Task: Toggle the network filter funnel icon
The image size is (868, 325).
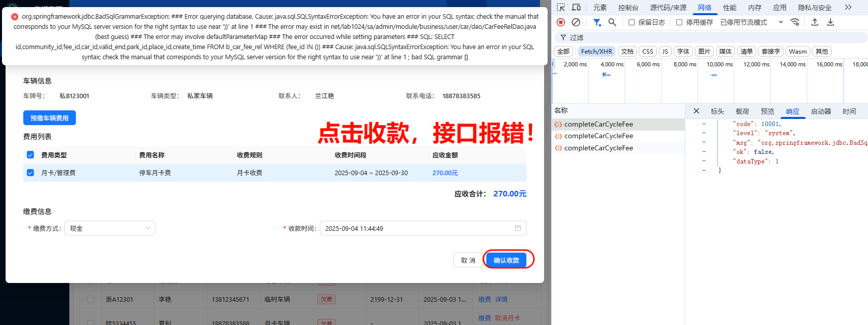Action: (x=597, y=22)
